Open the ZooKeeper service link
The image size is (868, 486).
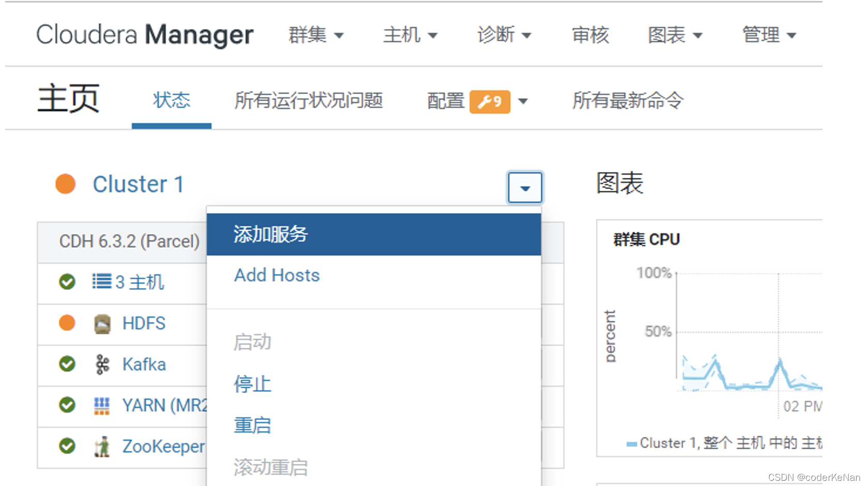(x=164, y=446)
